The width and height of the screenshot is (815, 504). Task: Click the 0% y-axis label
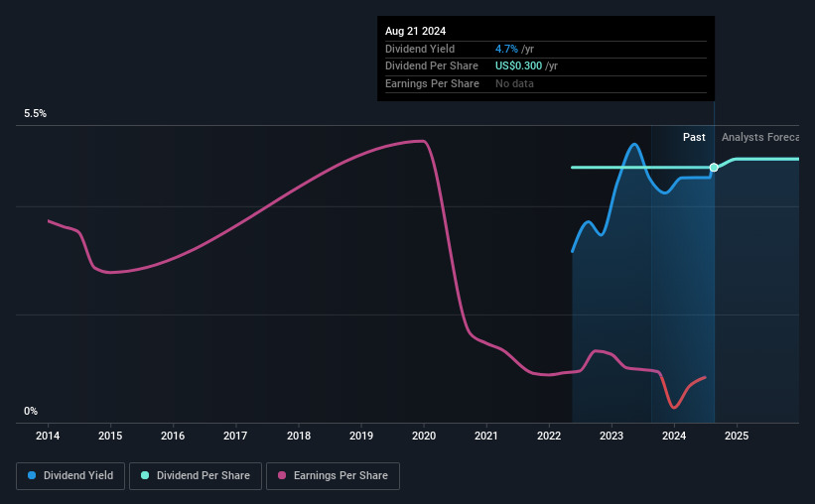click(x=31, y=411)
